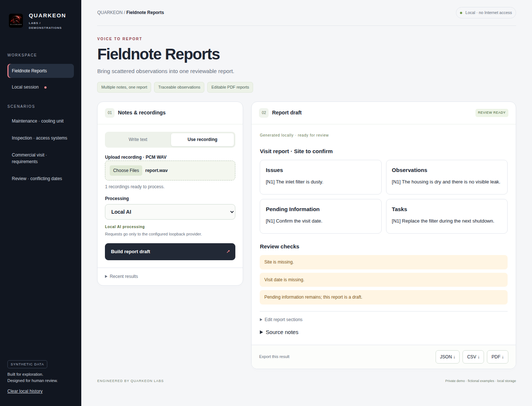Click the SYNTHETIC DATA badge

point(27,364)
